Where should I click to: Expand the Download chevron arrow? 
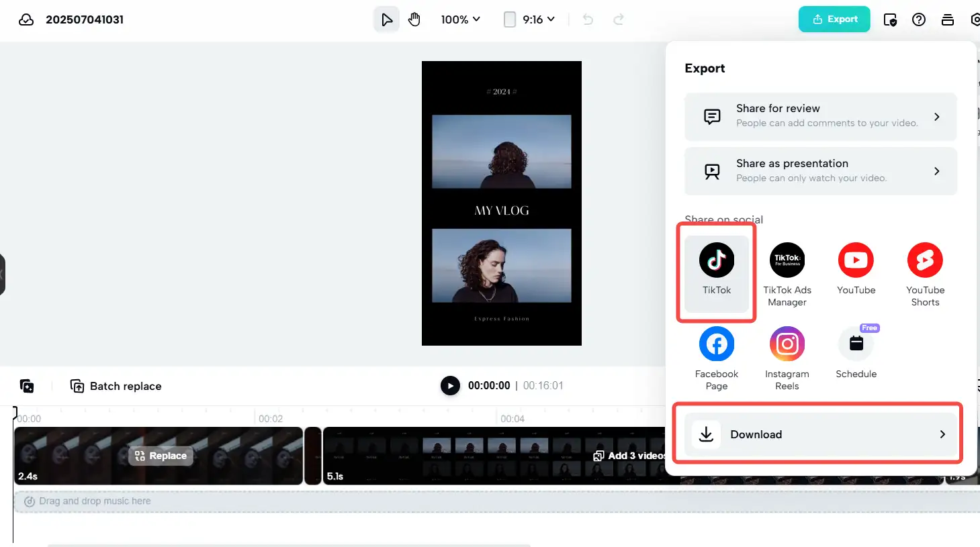(942, 434)
